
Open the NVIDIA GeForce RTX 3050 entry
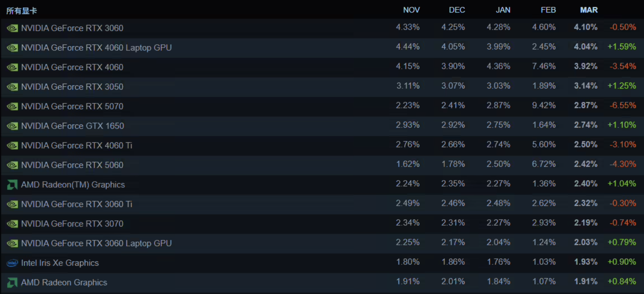click(x=72, y=87)
